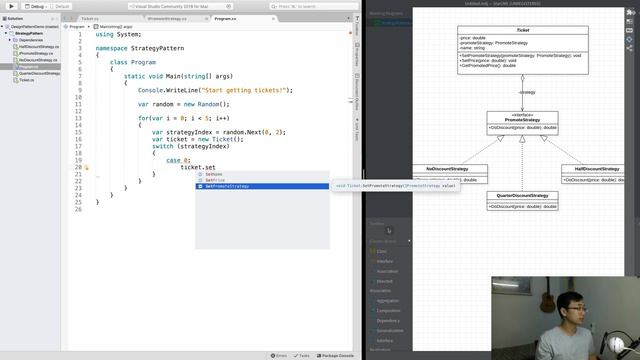
Task: Select the cursor tool in StarUML toolbox
Action: [389, 231]
